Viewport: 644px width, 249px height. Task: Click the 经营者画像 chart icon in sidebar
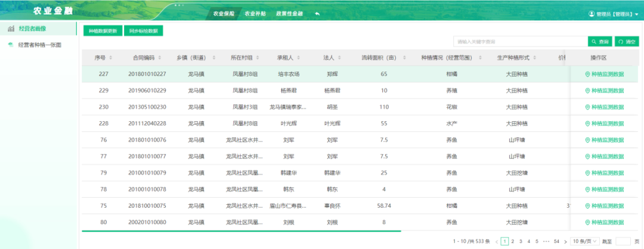11,29
